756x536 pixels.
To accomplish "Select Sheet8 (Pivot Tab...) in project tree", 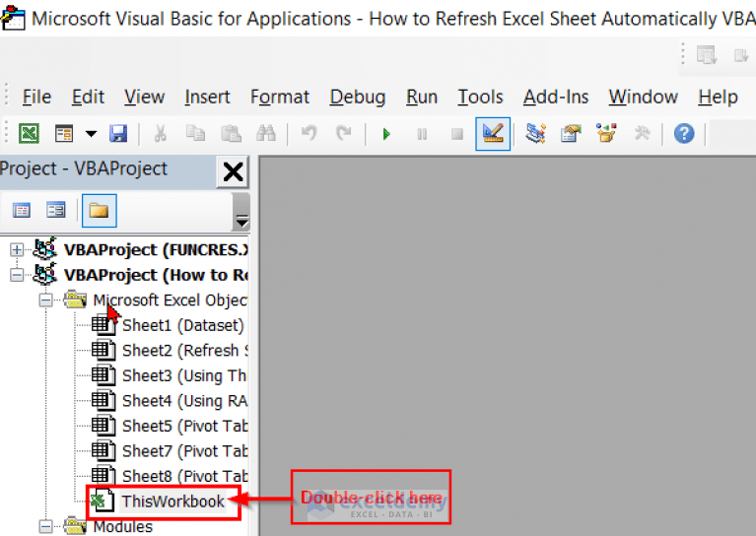I will click(x=185, y=476).
